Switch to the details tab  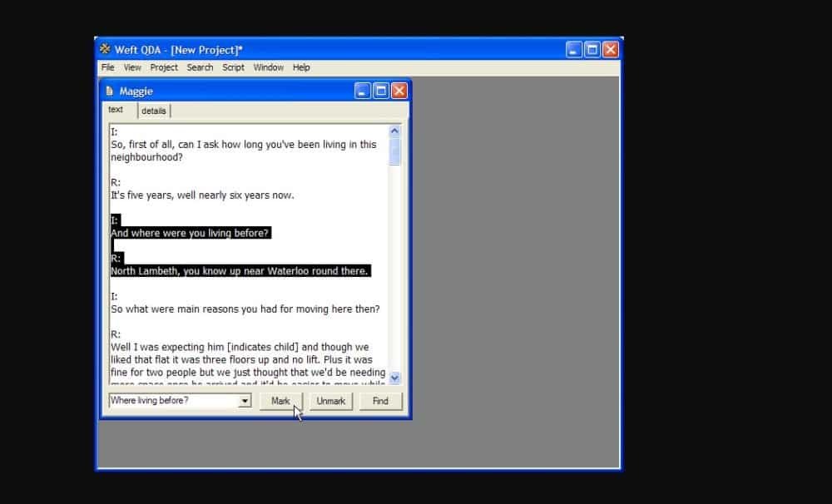point(154,111)
